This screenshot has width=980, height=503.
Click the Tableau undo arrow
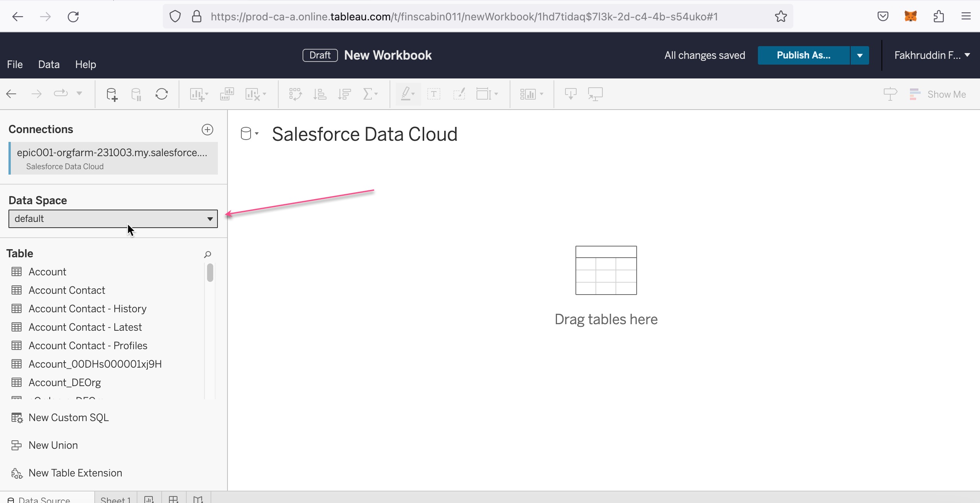coord(12,94)
